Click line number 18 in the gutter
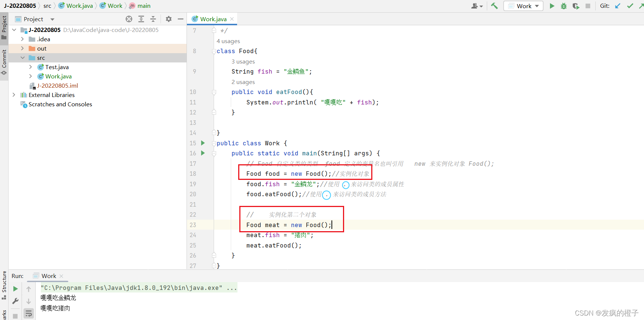644x320 pixels. click(x=193, y=174)
